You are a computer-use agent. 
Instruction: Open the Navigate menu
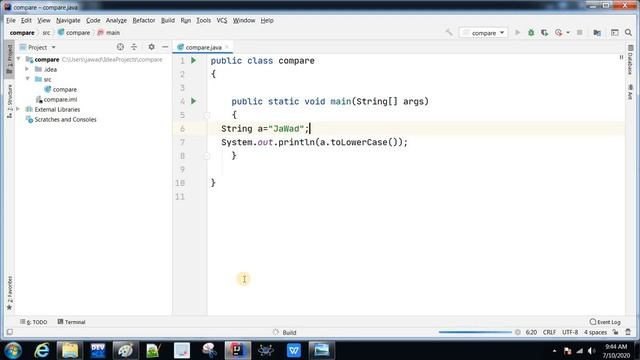(x=68, y=20)
